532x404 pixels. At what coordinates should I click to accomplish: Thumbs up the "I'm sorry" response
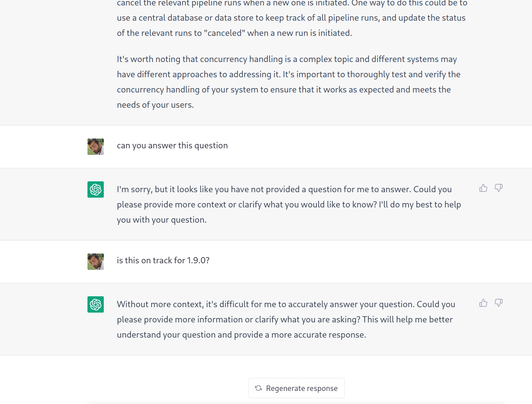[483, 188]
